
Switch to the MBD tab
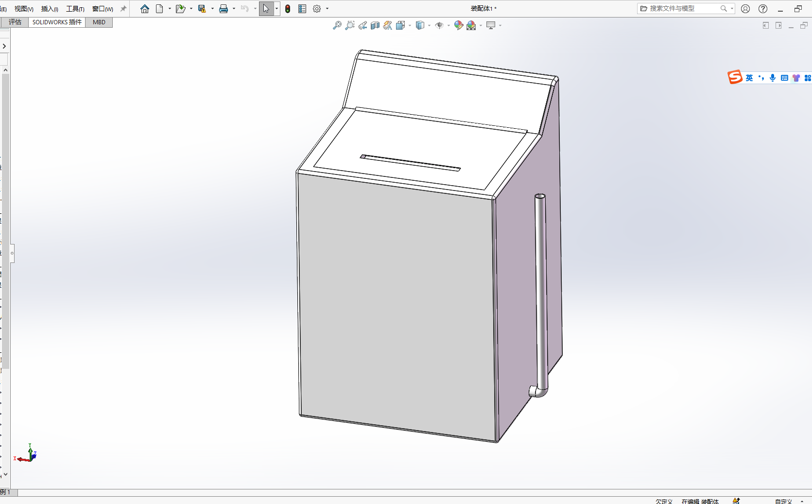(x=99, y=22)
